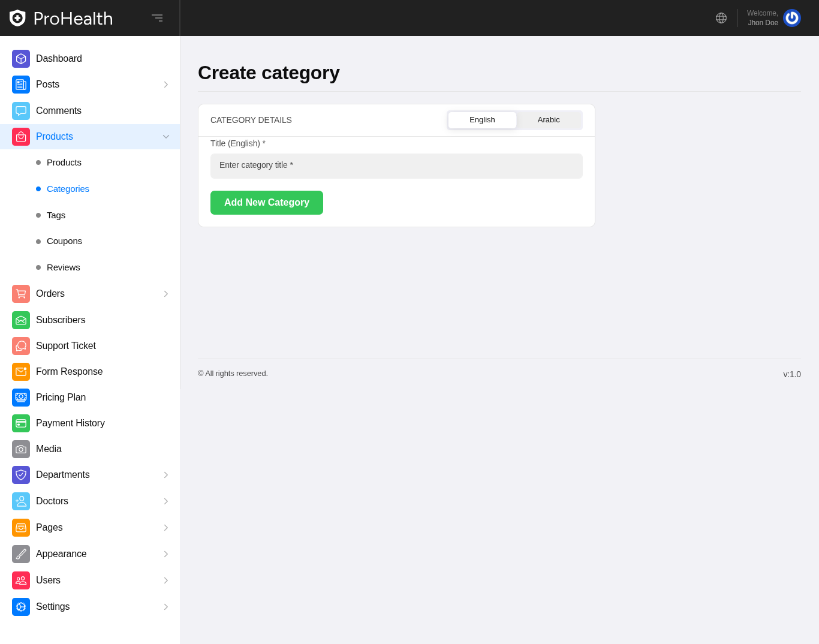Collapse the sidebar with the menu toggle icon

click(157, 18)
